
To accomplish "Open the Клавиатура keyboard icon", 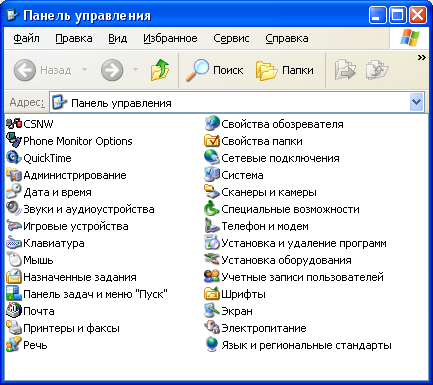I will click(x=14, y=243).
